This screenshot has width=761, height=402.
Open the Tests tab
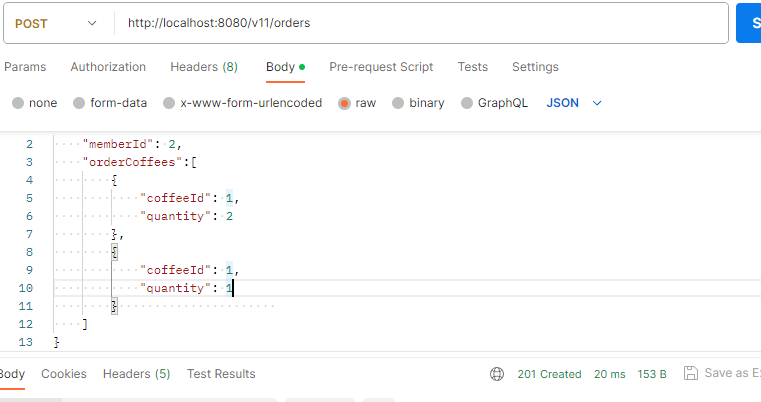coord(473,67)
